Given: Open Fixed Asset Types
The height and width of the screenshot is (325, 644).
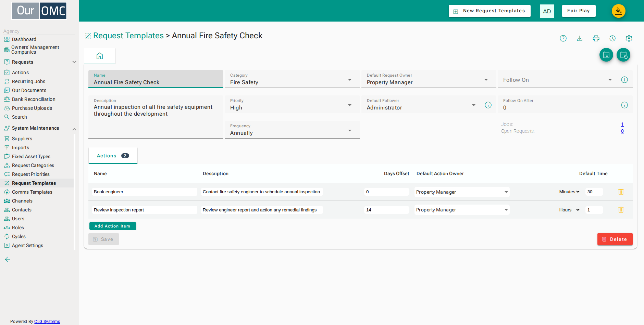Looking at the screenshot, I should tap(31, 156).
